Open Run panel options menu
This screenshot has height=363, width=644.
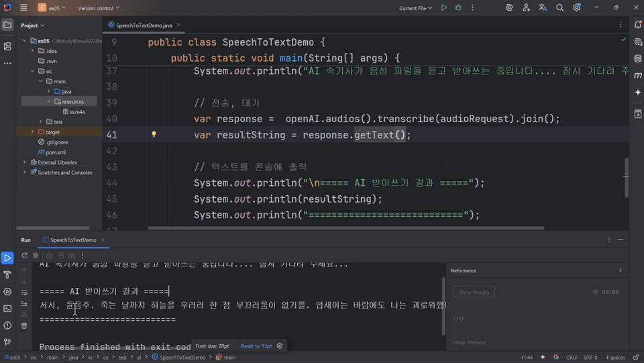(608, 240)
